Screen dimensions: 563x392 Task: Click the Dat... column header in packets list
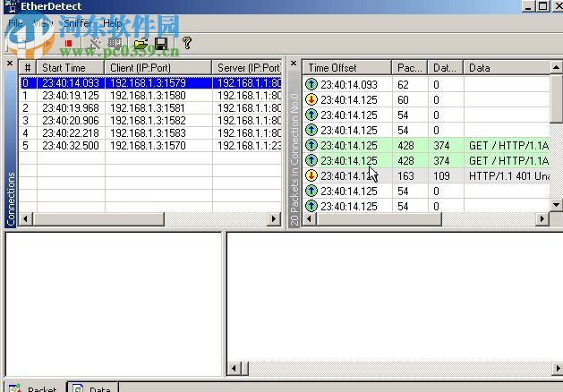click(x=446, y=67)
